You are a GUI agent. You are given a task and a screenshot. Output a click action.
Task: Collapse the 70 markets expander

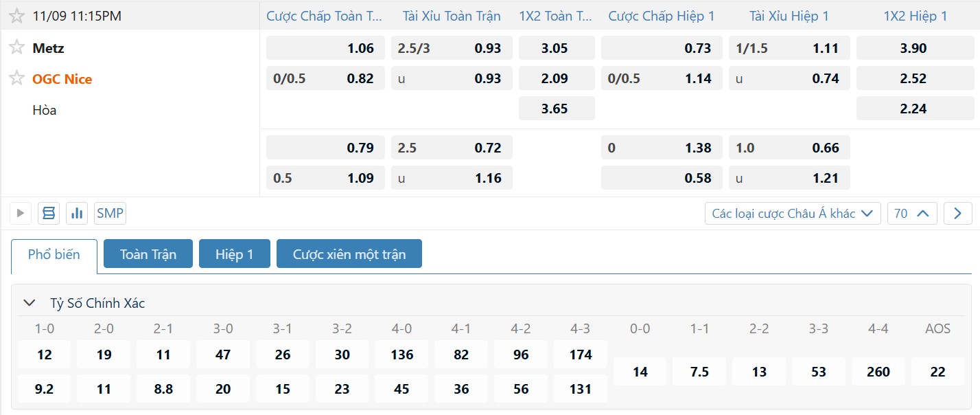tap(912, 214)
